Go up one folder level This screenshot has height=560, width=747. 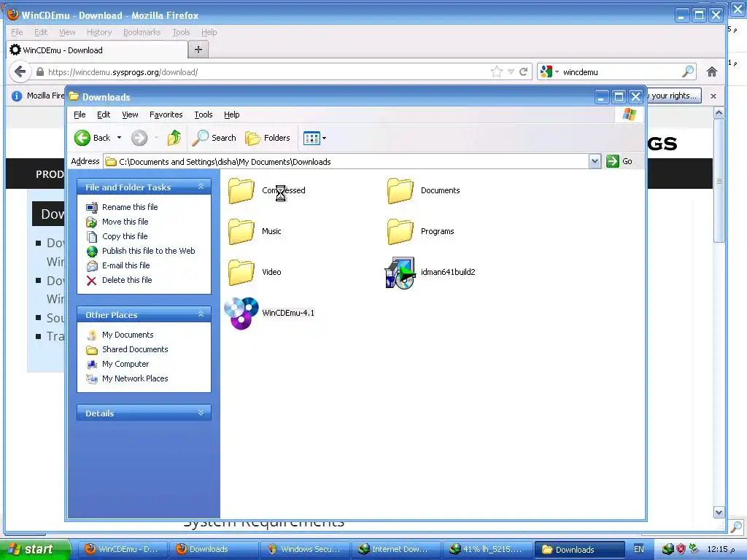coord(174,138)
